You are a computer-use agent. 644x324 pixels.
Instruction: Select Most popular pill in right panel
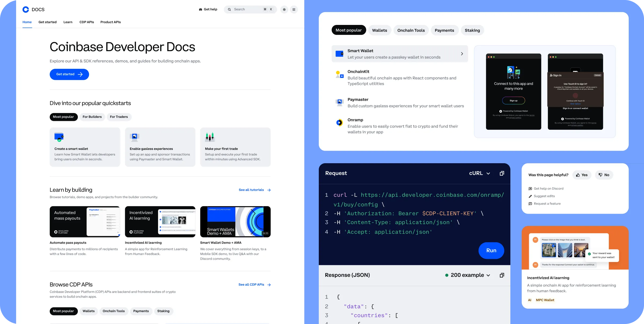(349, 30)
